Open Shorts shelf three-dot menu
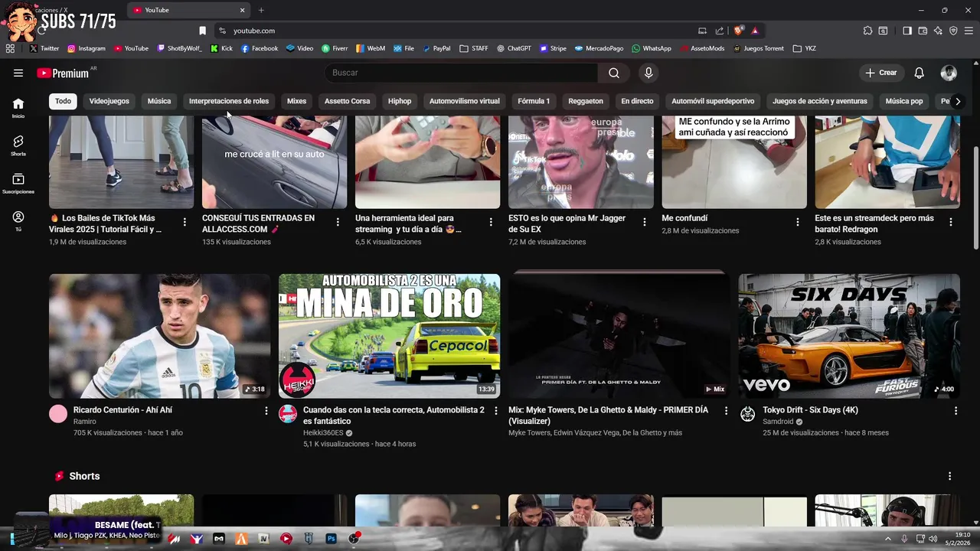This screenshot has width=980, height=551. [x=949, y=476]
